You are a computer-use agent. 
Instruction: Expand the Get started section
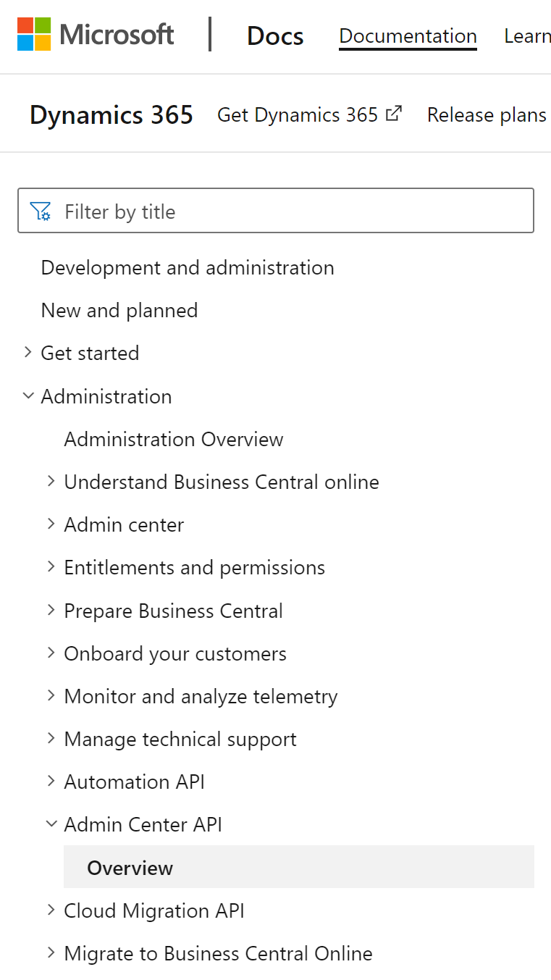point(28,353)
